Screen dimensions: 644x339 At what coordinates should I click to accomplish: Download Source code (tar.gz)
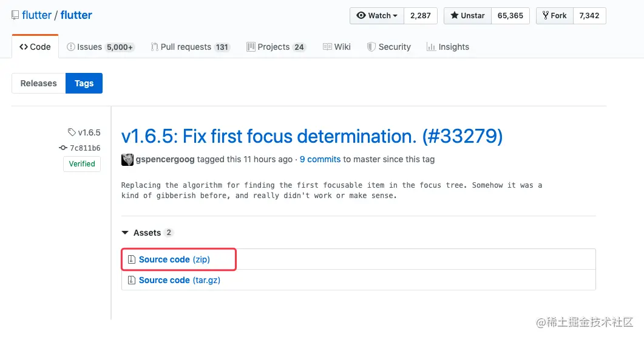click(x=180, y=280)
